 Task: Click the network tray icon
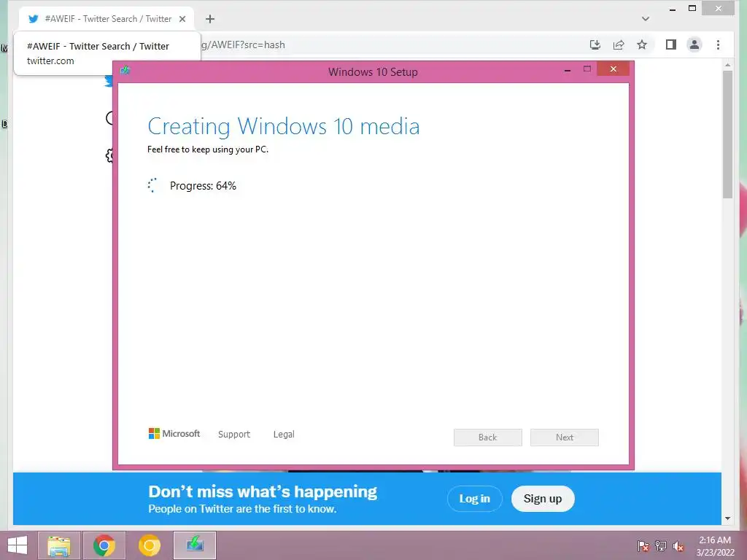[661, 546]
